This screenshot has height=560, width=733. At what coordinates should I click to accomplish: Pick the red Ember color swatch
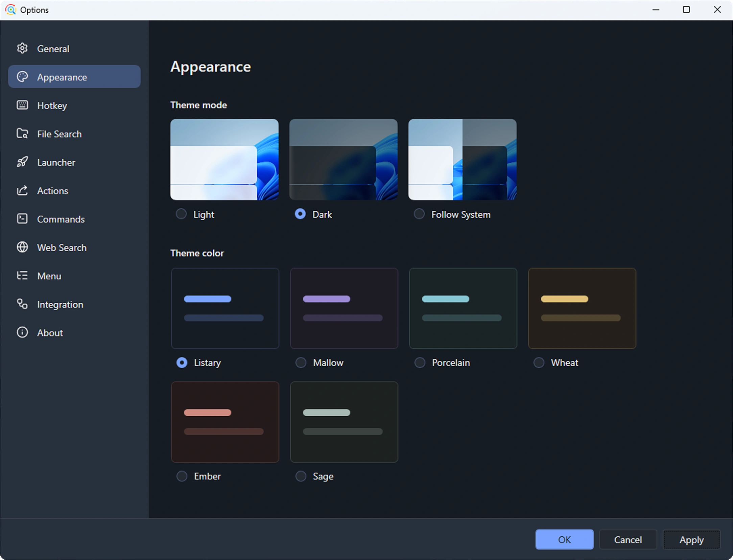point(225,422)
